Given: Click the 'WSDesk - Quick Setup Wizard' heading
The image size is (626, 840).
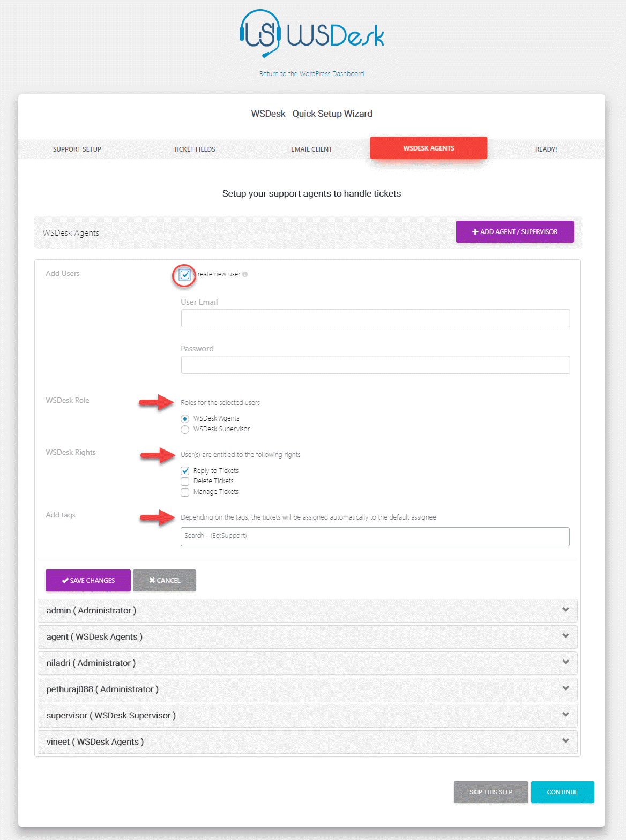Looking at the screenshot, I should (312, 114).
